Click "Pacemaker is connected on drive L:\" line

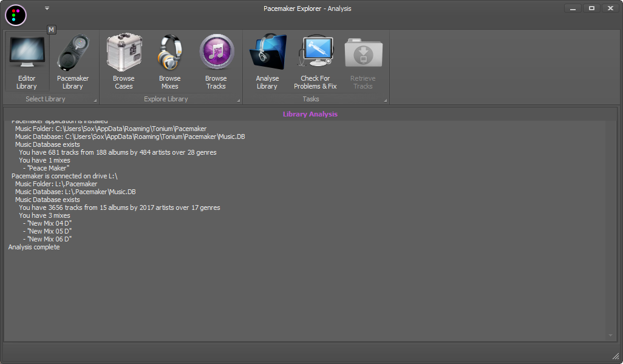point(64,176)
